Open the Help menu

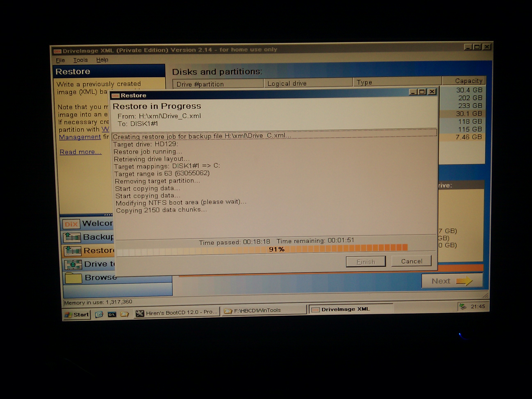[x=102, y=60]
